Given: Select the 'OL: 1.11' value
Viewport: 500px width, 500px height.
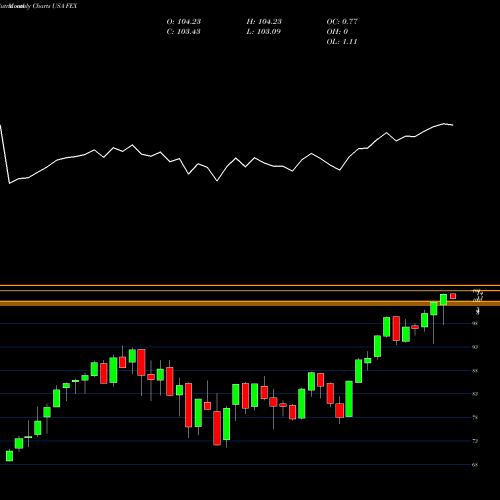Looking at the screenshot, I should coord(342,42).
